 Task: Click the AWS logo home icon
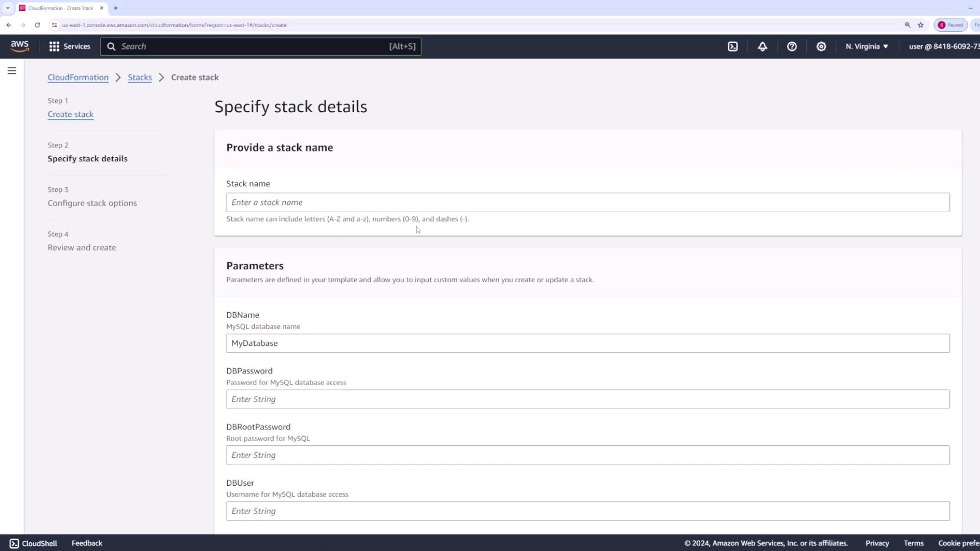(20, 46)
